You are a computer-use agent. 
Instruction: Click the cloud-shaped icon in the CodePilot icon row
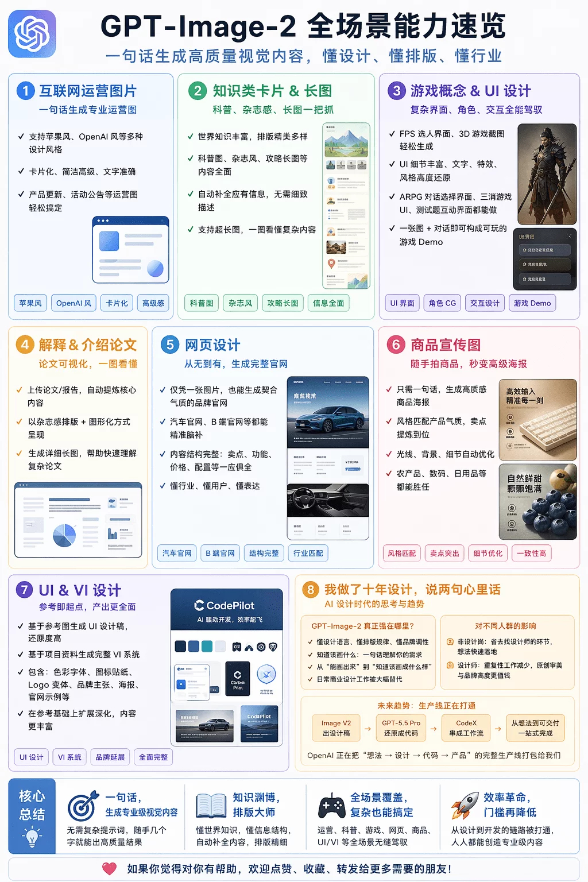pos(249,648)
